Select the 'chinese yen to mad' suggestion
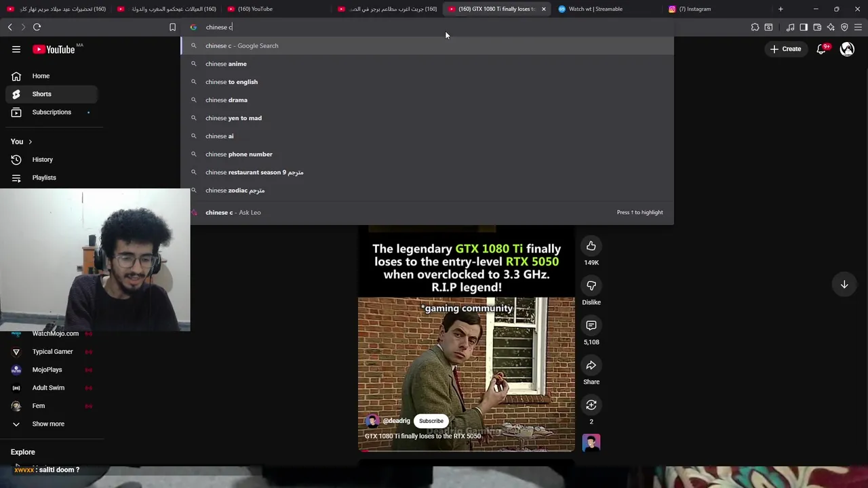The height and width of the screenshot is (488, 868). 427,118
